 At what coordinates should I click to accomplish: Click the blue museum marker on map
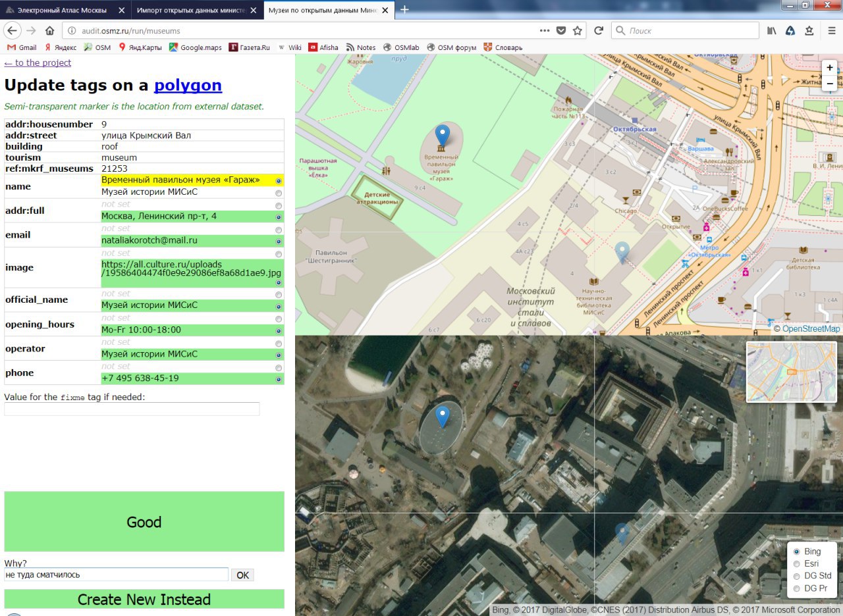coord(443,137)
